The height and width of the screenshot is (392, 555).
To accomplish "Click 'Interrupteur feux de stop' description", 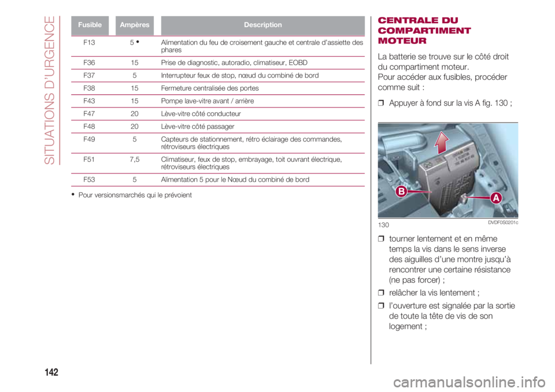I will [x=239, y=75].
